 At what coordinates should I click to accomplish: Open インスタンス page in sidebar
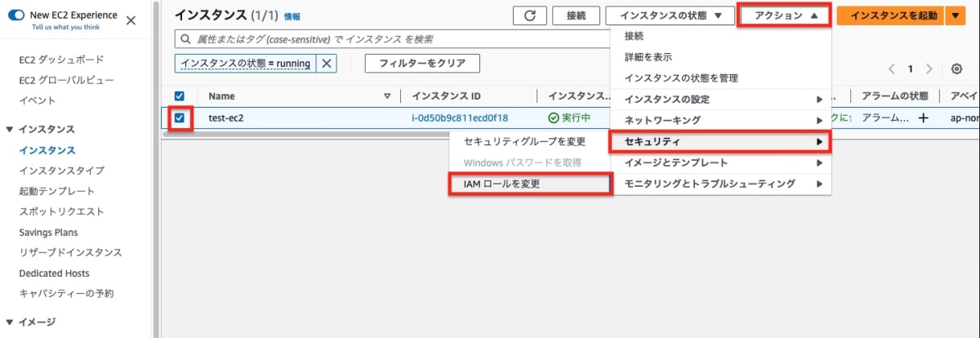pyautogui.click(x=47, y=150)
